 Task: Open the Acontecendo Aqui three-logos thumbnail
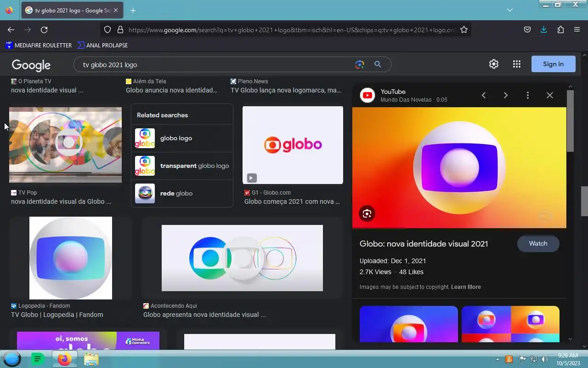coord(242,258)
